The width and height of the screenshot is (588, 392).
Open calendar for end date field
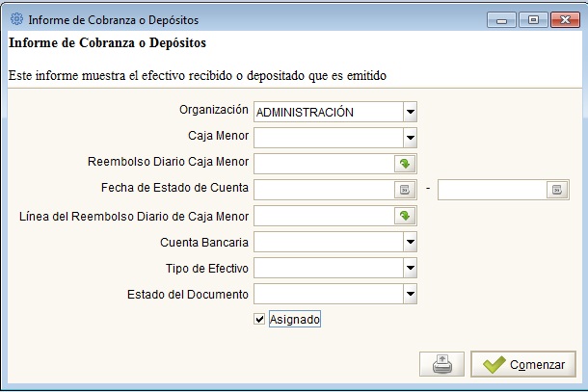coord(557,190)
